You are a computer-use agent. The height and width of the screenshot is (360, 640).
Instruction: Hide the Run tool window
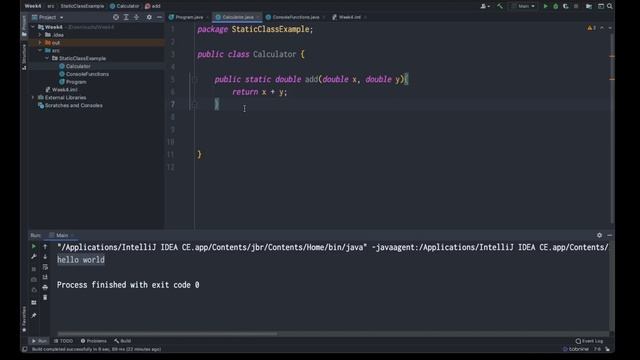[x=609, y=235]
